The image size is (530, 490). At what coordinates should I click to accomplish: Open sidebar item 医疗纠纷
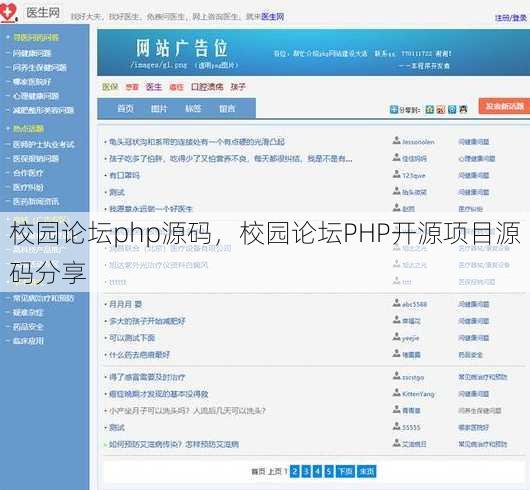28,187
